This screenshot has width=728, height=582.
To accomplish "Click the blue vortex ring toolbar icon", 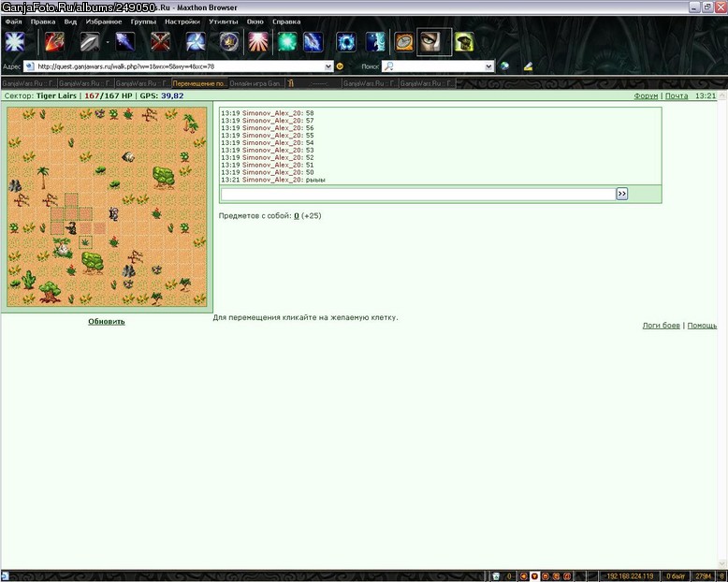I will click(346, 42).
